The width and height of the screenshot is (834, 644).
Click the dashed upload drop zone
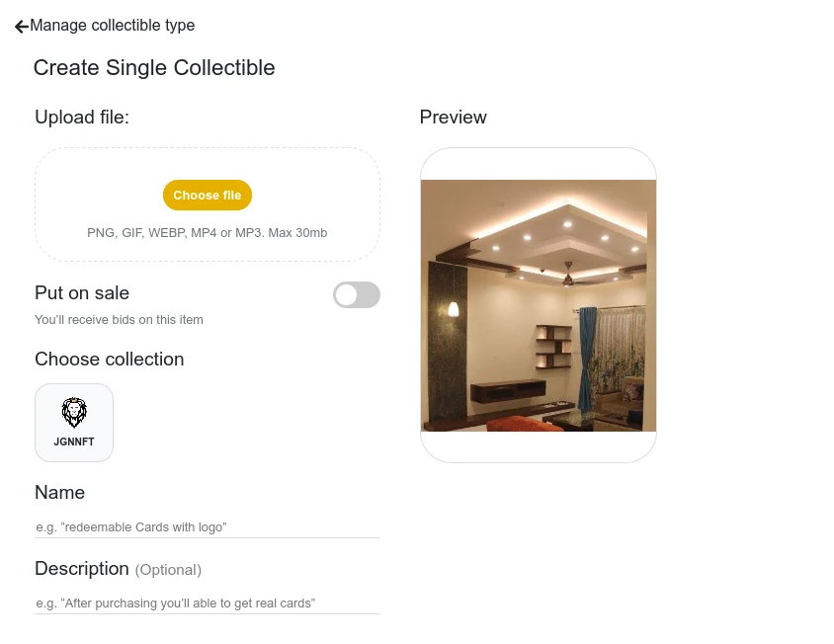(x=208, y=204)
